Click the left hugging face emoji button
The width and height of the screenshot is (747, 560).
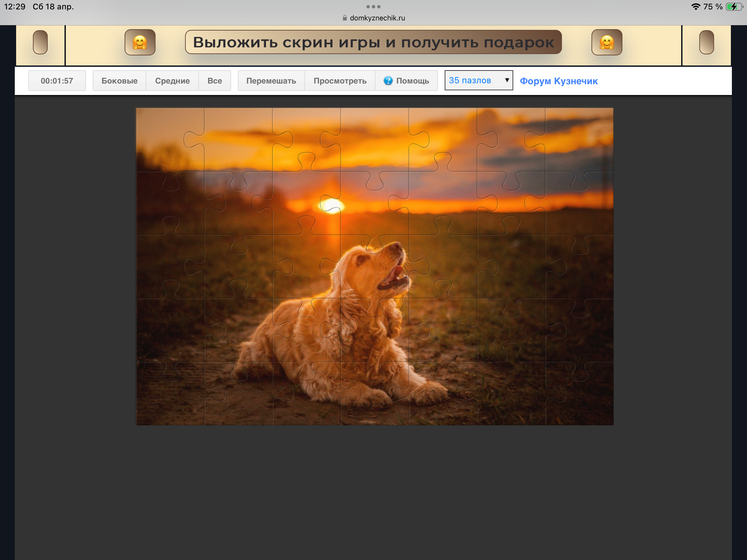[140, 42]
